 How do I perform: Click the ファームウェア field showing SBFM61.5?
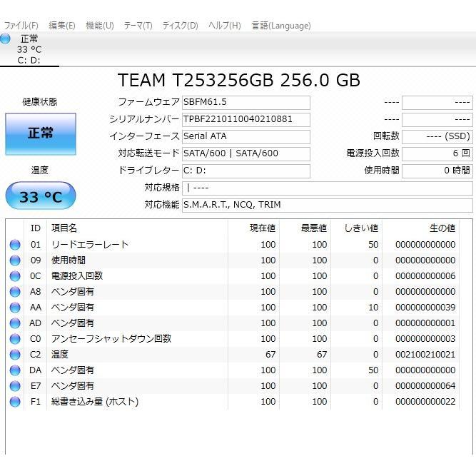tap(245, 103)
